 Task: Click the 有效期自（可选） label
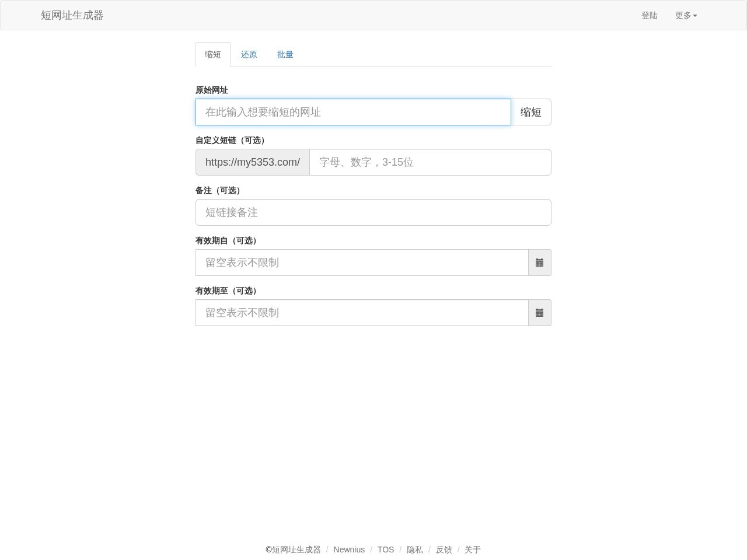click(228, 241)
